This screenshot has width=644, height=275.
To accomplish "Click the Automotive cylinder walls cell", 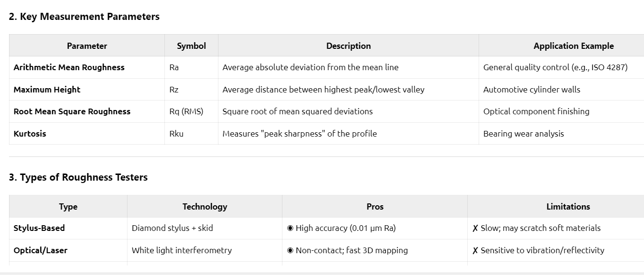I will (x=532, y=90).
